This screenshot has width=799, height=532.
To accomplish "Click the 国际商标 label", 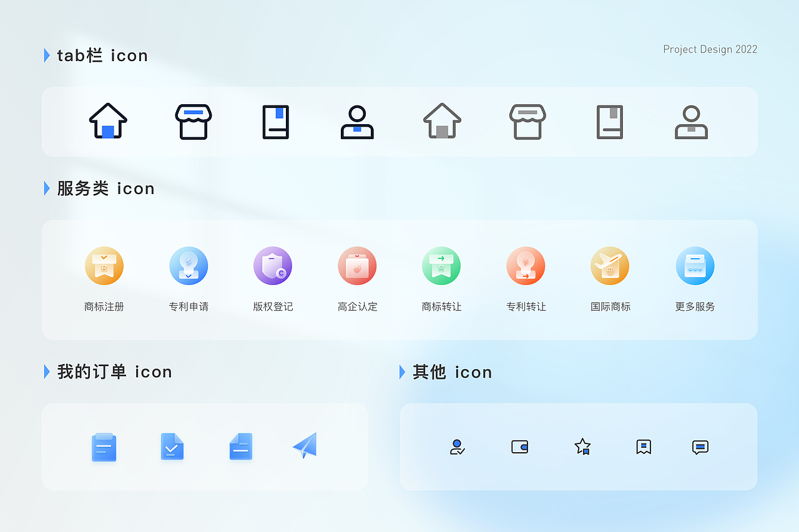I will [x=610, y=307].
